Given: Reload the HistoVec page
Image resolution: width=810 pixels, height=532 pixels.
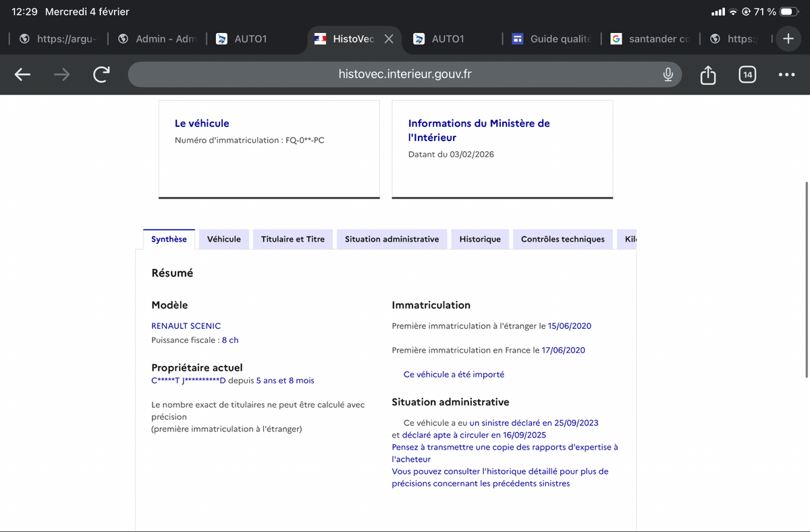Looking at the screenshot, I should tap(101, 74).
